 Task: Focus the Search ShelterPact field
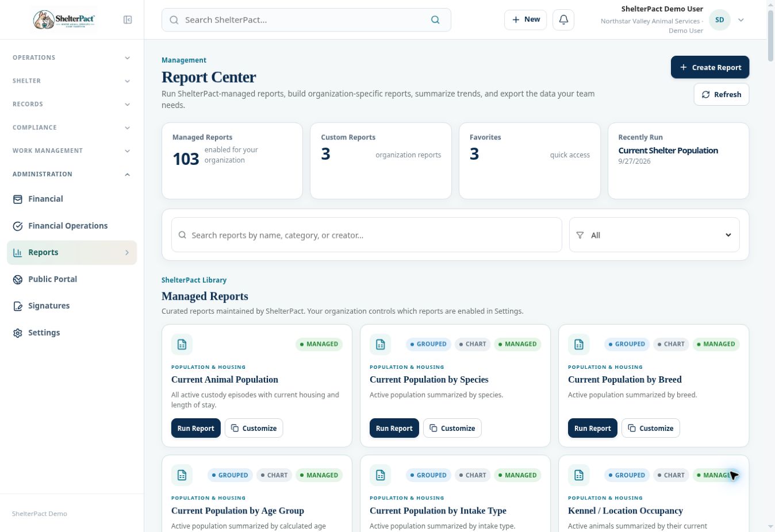click(306, 20)
